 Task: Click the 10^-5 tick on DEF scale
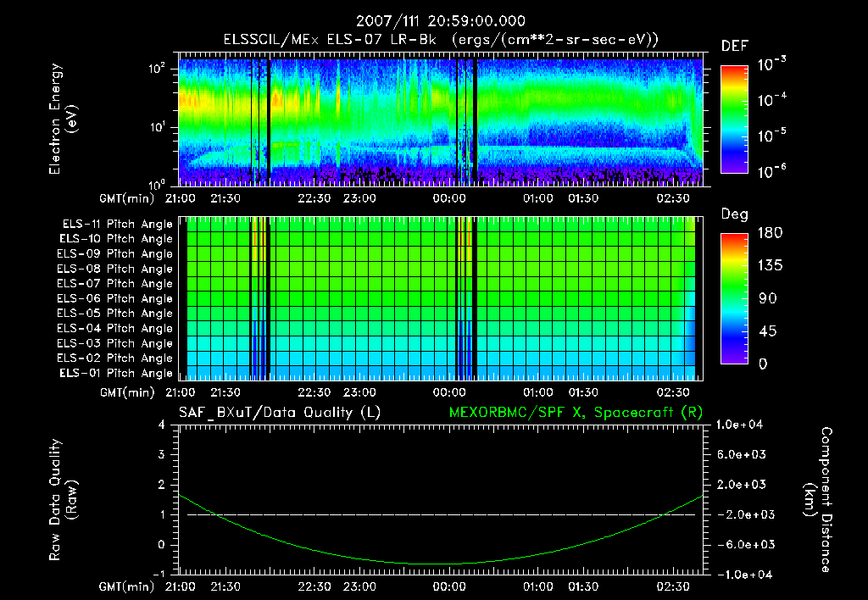[x=771, y=135]
